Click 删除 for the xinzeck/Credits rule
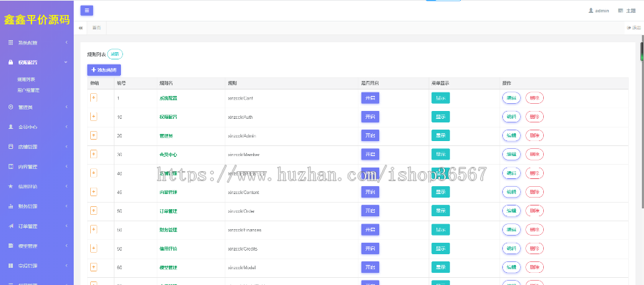Image resolution: width=644 pixels, height=285 pixels. pos(535,248)
